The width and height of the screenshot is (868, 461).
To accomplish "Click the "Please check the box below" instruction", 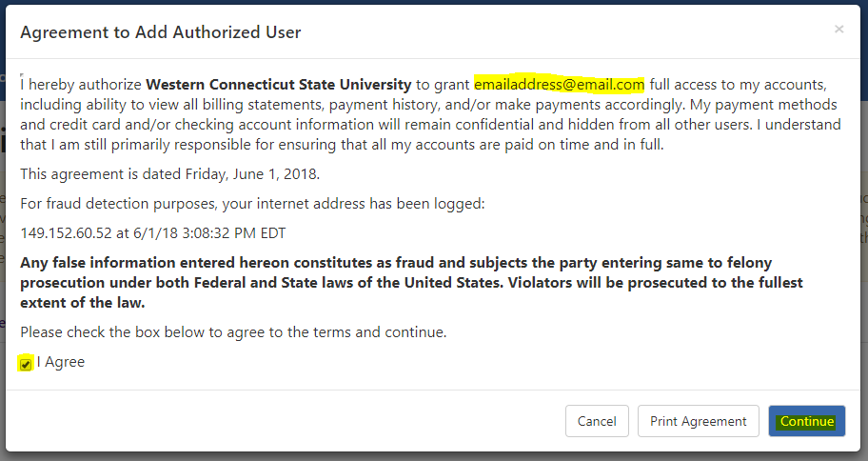I will [x=233, y=332].
